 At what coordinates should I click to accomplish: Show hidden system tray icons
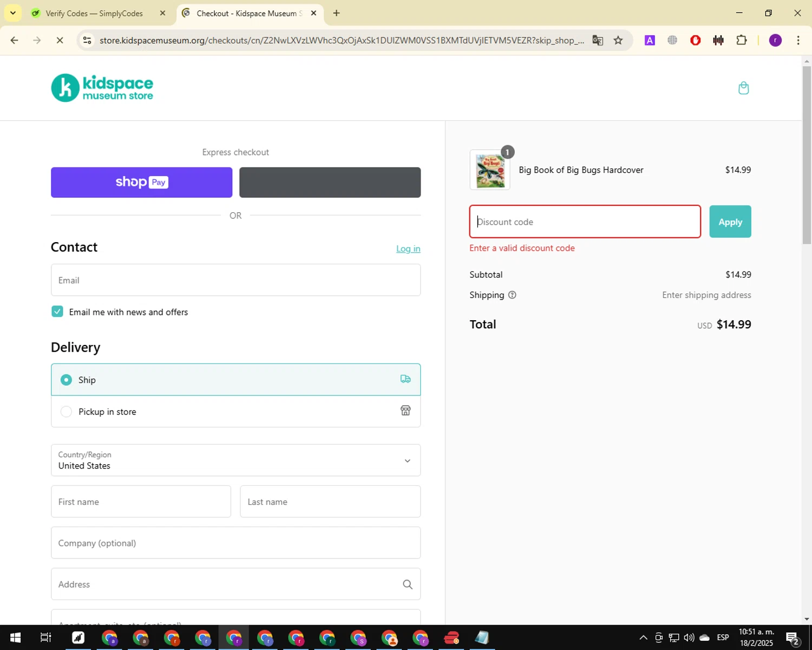[x=643, y=638]
